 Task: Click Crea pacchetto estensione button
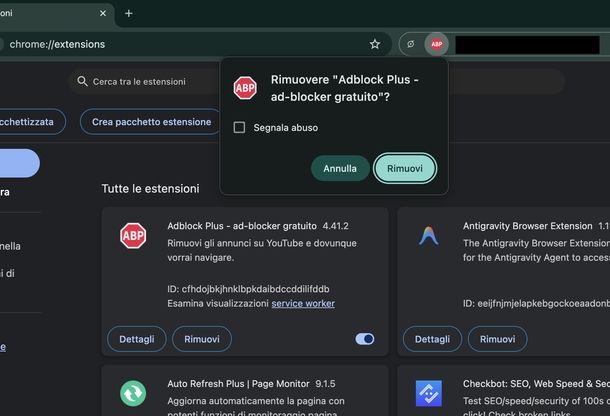(x=151, y=122)
